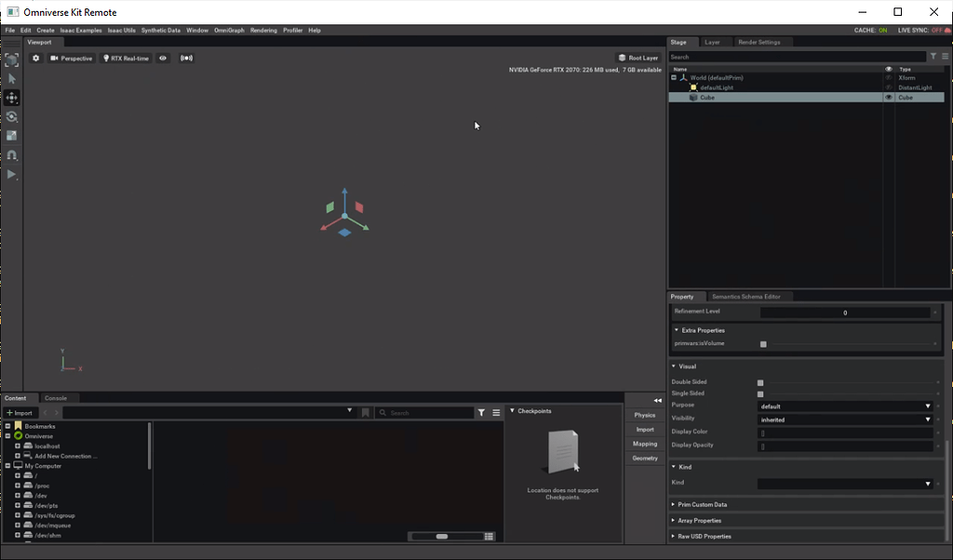
Task: Click the Physics button
Action: (644, 416)
